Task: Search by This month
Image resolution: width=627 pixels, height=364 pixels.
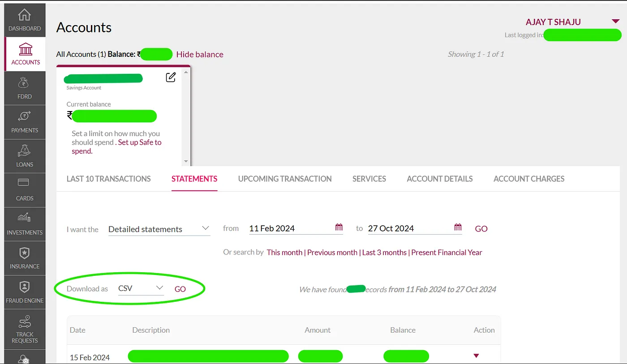Action: [284, 253]
